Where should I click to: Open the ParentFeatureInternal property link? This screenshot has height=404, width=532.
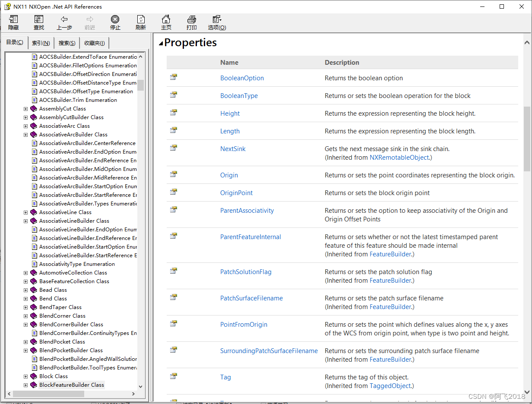pos(250,237)
